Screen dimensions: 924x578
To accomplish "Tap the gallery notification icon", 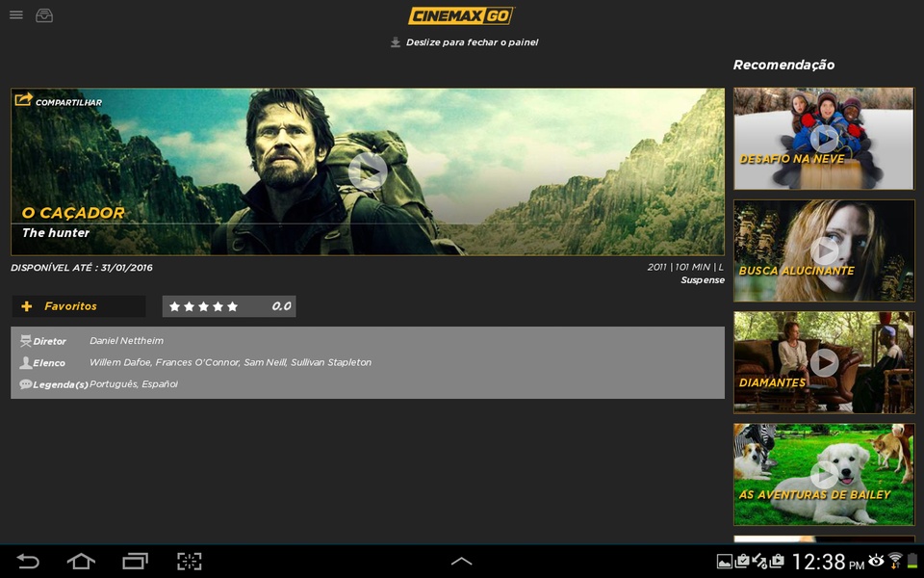I will 724,561.
